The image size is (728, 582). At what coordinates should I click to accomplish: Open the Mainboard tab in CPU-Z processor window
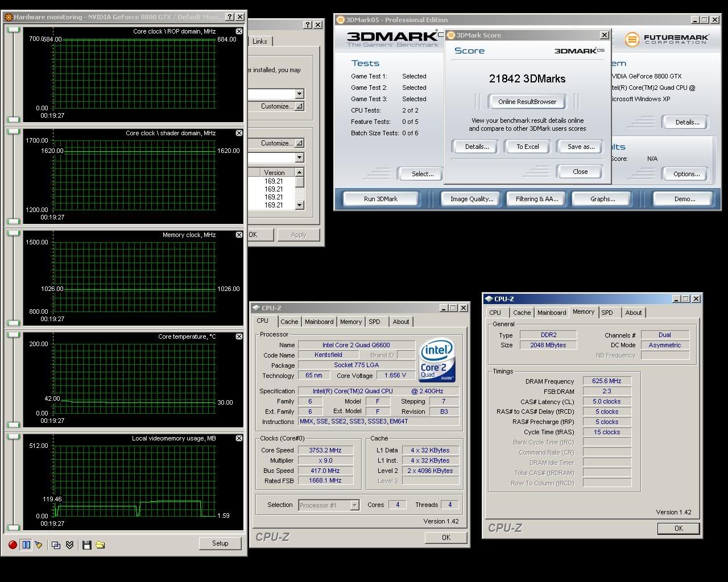pos(319,322)
